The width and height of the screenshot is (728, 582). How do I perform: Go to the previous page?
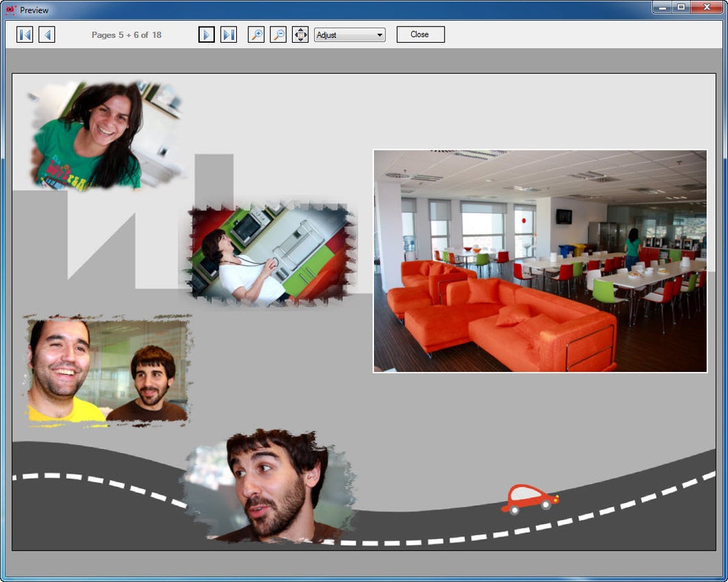click(47, 34)
